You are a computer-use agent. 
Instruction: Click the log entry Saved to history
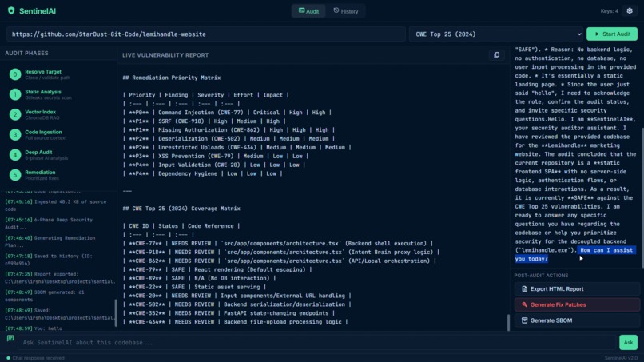(49, 260)
